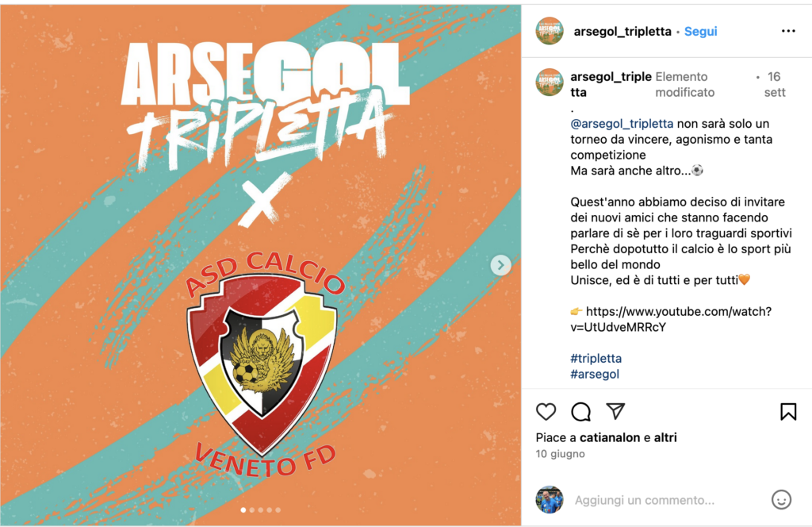Open the arsegol_tripletta username in header
The height and width of the screenshot is (527, 812).
point(622,31)
